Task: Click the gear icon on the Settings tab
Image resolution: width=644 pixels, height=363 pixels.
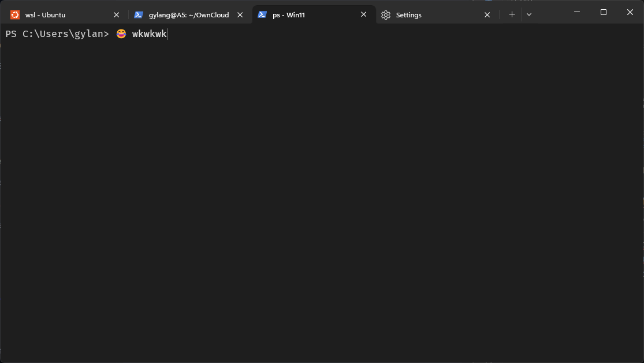Action: pos(386,15)
